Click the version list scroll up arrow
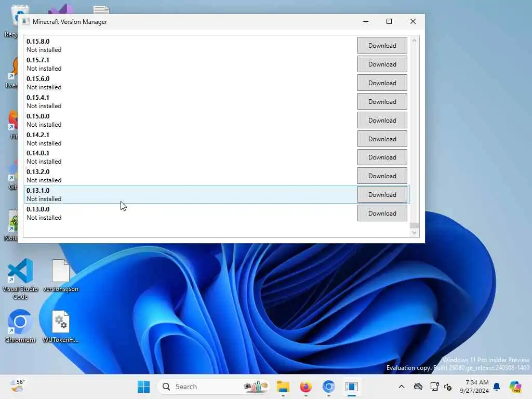This screenshot has height=399, width=532. tap(414, 41)
